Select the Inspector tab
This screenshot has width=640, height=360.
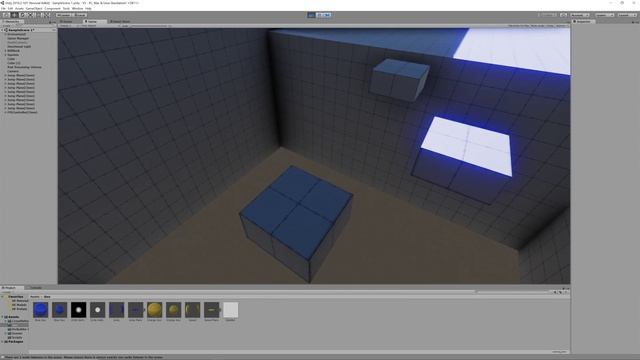pos(584,21)
